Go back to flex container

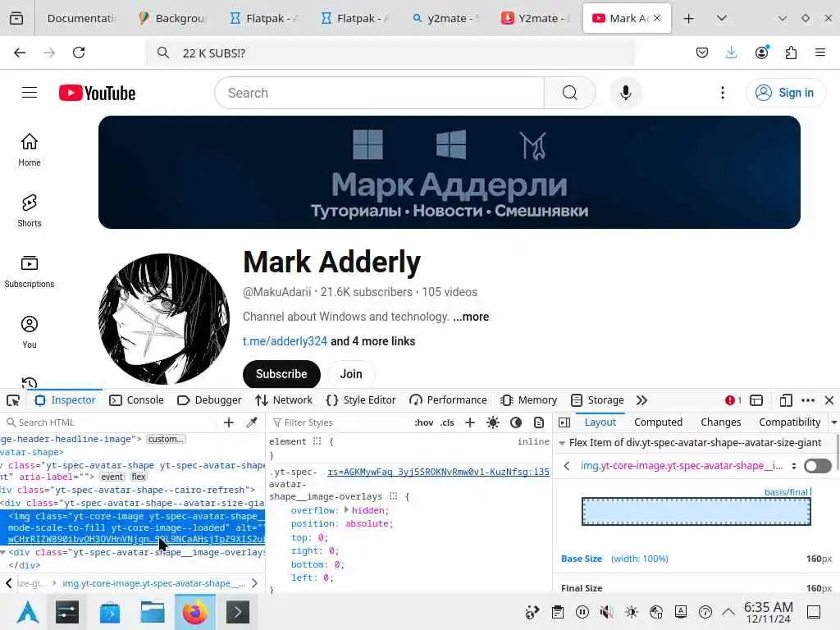[x=567, y=466]
